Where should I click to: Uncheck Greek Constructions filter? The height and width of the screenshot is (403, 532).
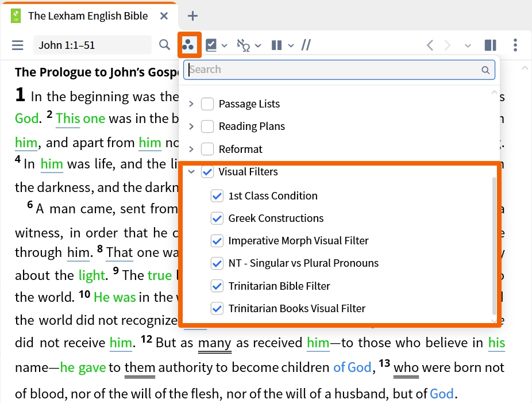[x=217, y=218]
